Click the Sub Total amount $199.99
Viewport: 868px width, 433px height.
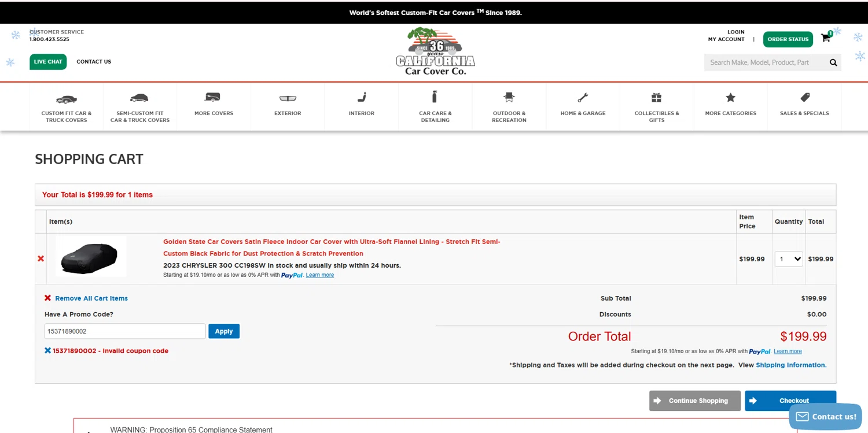tap(814, 298)
